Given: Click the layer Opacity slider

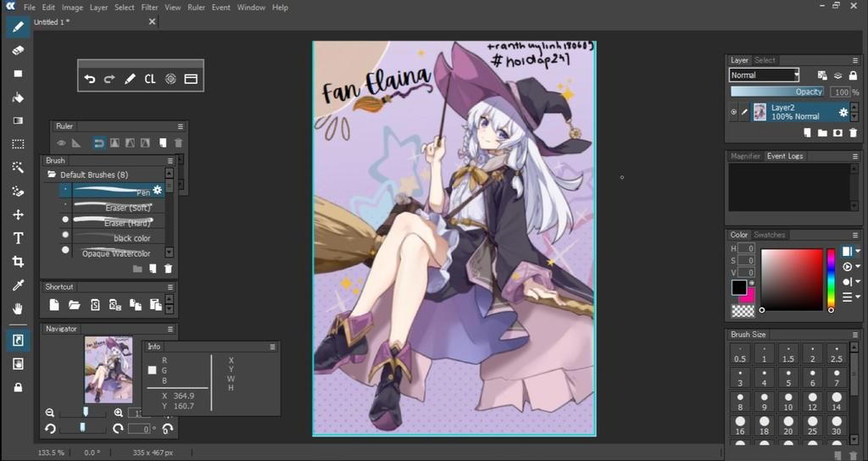Looking at the screenshot, I should click(777, 92).
